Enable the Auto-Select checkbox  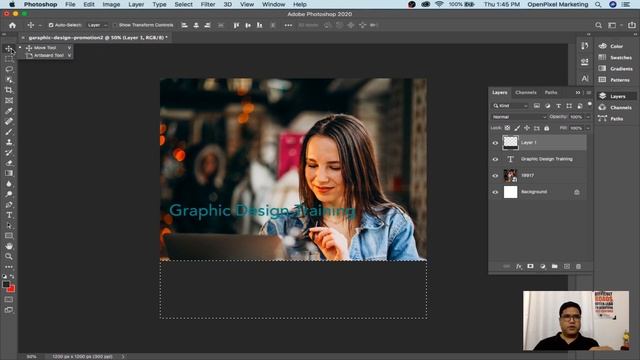point(51,25)
